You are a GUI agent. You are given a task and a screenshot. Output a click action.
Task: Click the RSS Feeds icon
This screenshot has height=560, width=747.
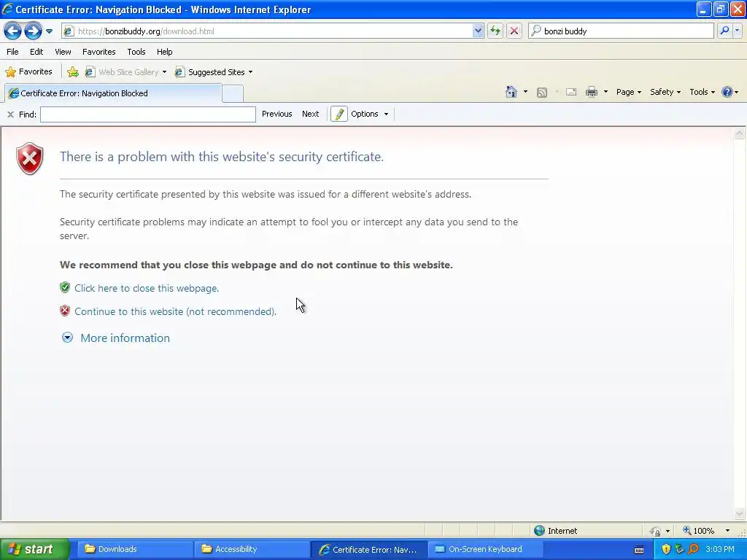tap(542, 93)
